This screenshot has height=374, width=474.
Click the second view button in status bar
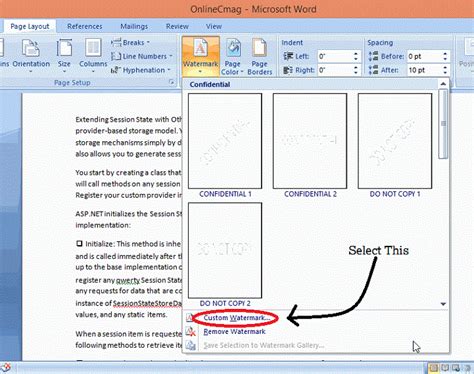click(x=445, y=368)
